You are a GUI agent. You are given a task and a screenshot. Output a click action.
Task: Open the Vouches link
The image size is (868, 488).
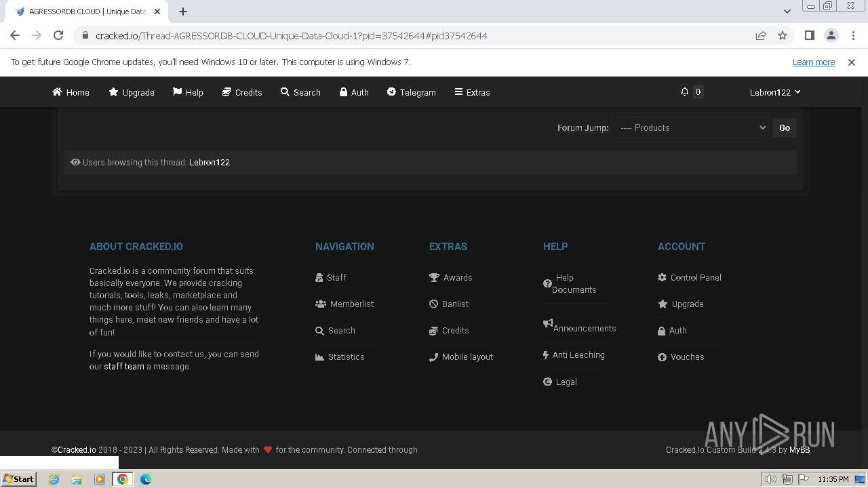click(x=681, y=357)
